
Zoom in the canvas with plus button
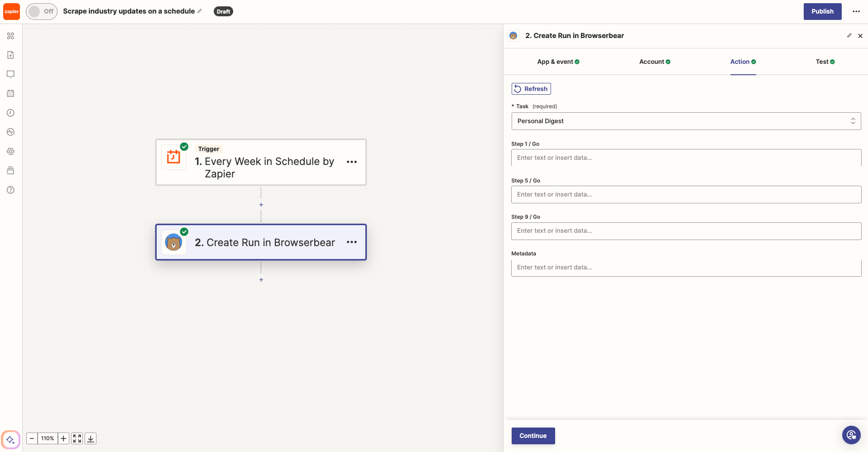(63, 438)
